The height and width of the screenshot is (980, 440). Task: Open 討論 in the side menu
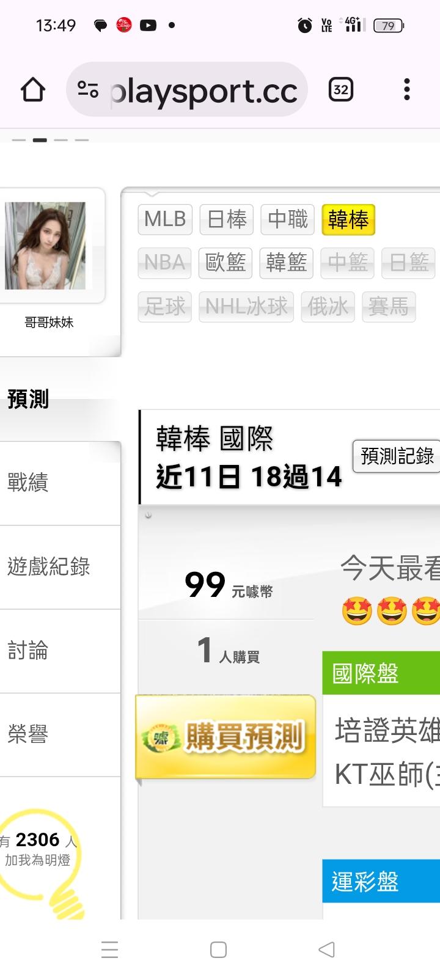pos(60,651)
